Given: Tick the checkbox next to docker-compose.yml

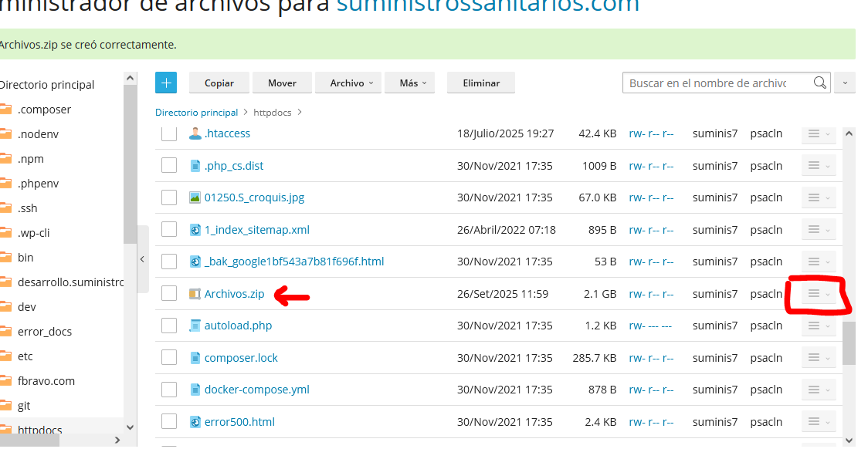Looking at the screenshot, I should [x=168, y=389].
